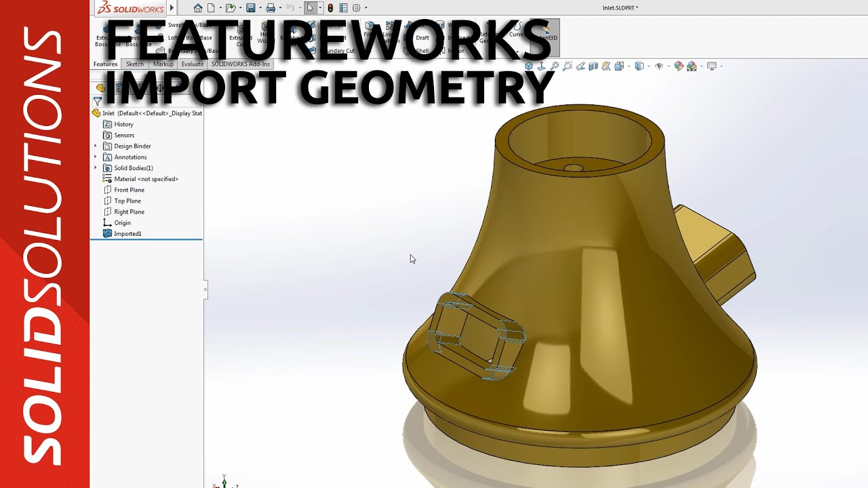Click View Settings monitor icon

tap(711, 66)
